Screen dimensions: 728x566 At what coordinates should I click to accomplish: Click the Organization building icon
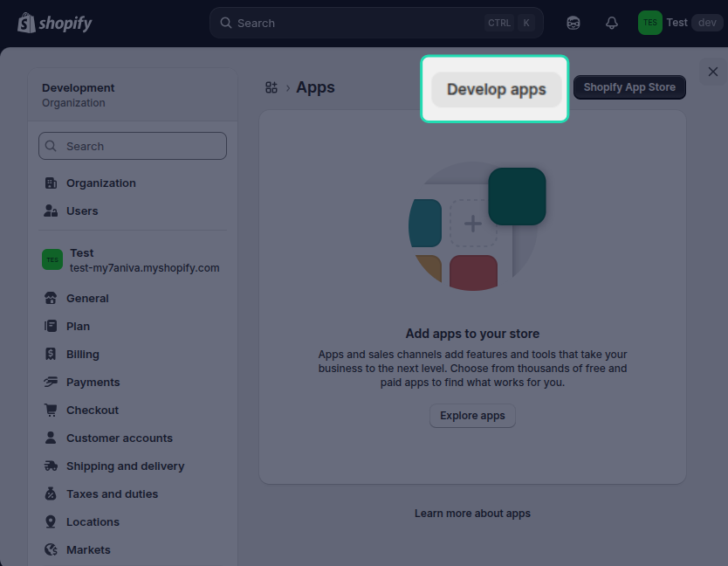51,183
